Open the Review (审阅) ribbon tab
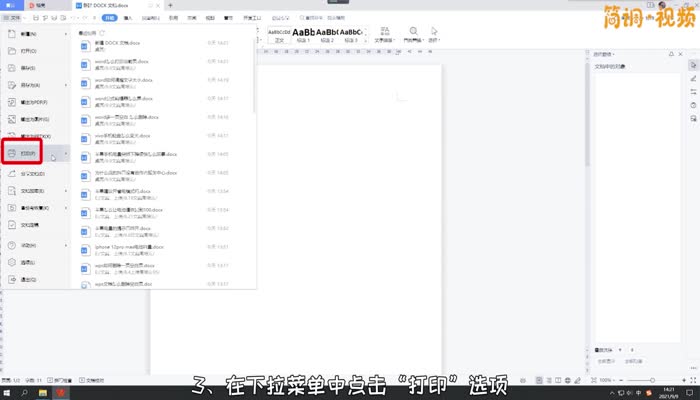 point(192,18)
